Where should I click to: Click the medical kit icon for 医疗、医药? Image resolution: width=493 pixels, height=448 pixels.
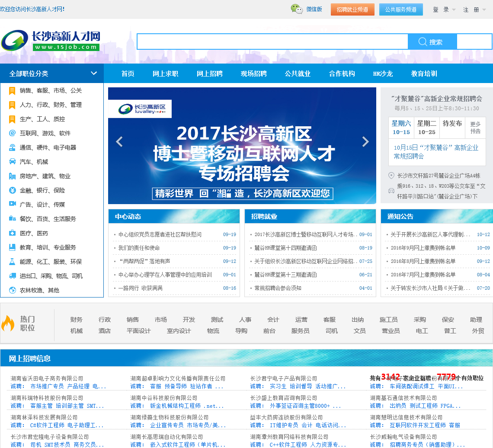[12, 233]
